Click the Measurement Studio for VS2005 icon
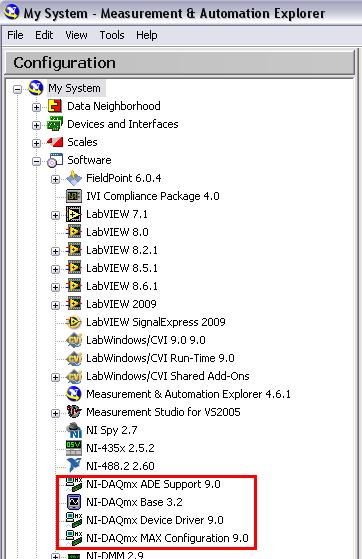Screen dimensions: 362x559 click(x=74, y=412)
